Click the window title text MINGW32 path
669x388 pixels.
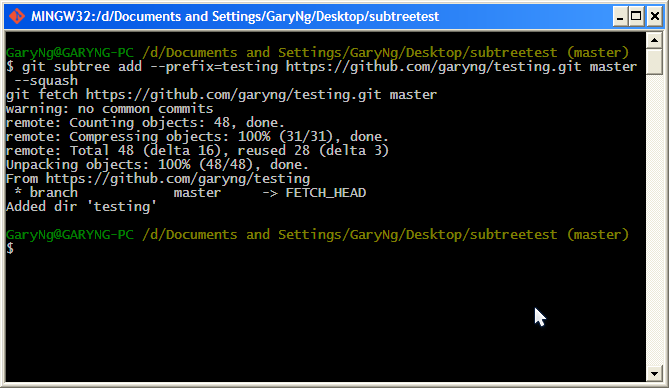[235, 17]
